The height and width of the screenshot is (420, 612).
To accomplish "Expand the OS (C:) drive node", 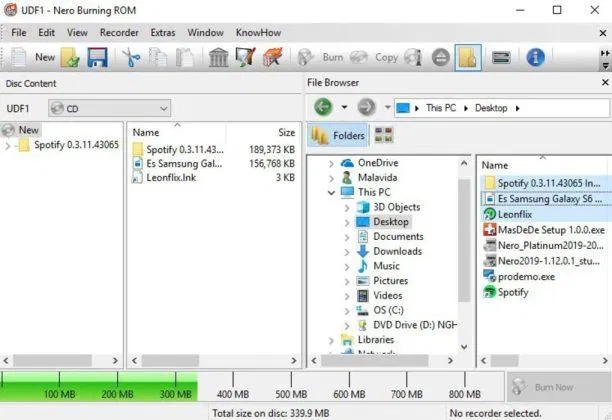I will [347, 311].
